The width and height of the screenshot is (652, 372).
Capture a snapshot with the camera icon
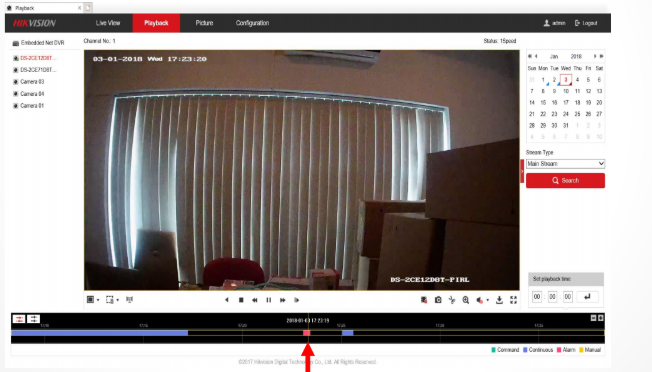438,300
